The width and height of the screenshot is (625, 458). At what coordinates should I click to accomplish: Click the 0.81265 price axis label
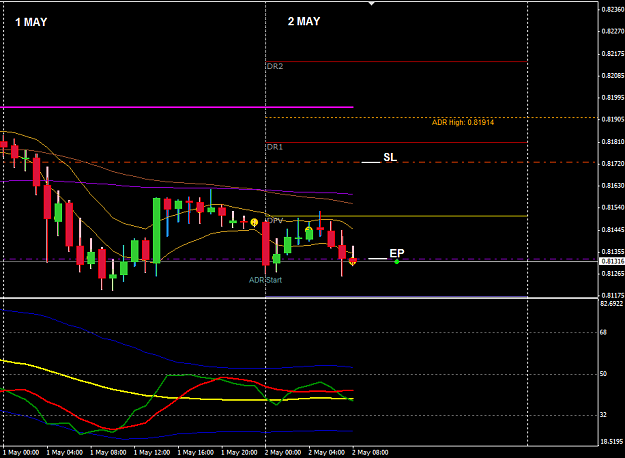tap(613, 273)
